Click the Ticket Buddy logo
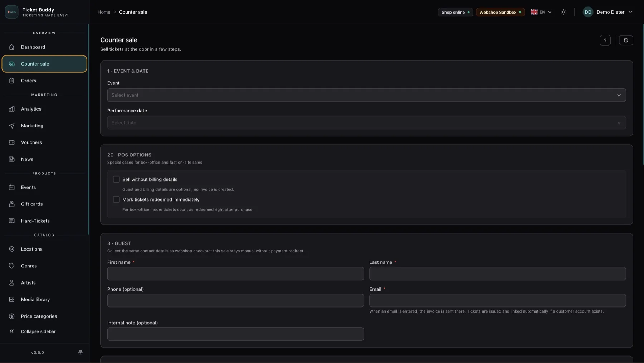 click(11, 12)
